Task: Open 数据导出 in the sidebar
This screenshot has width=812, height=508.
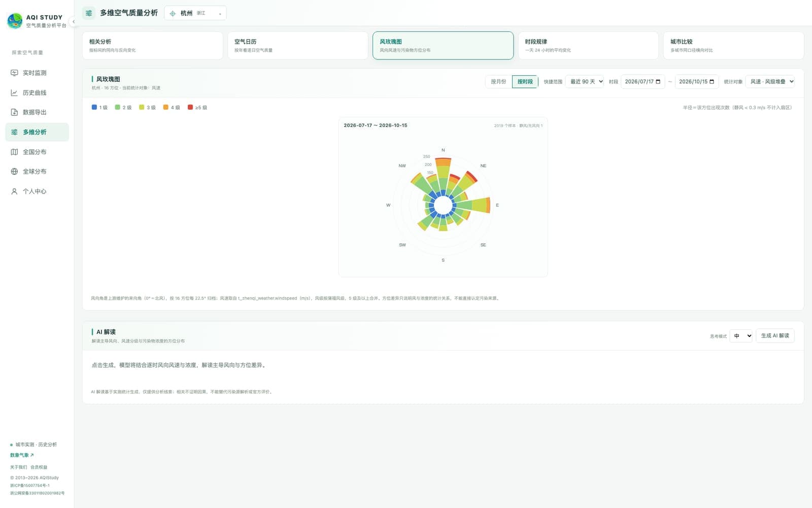Action: click(x=37, y=112)
